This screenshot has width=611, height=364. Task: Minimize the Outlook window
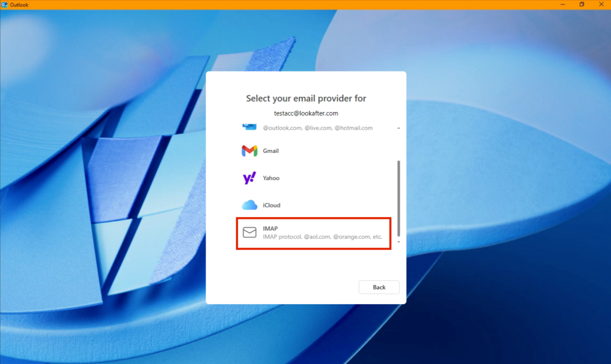(563, 5)
